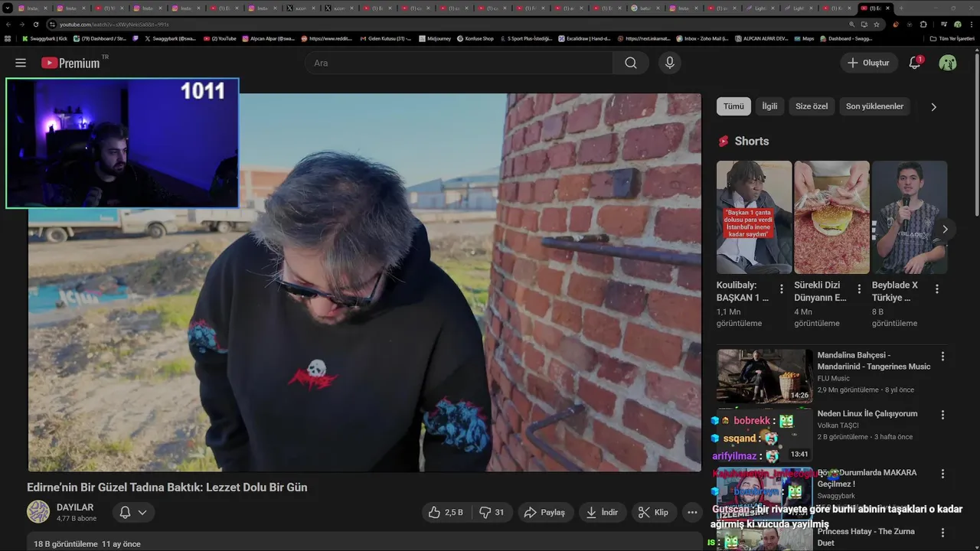
Task: Open the DAYILAR channel avatar
Action: 38,512
